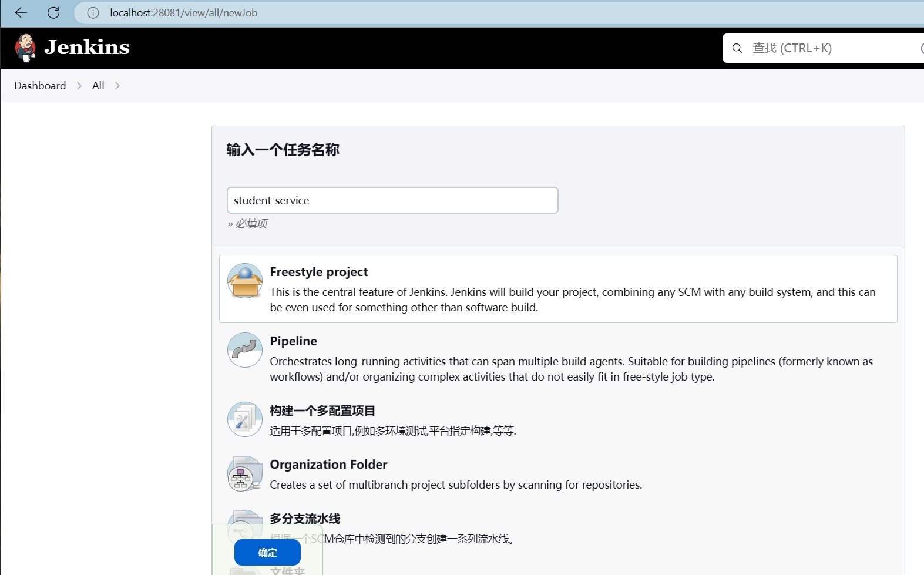Choose the Organization Folder title

coord(328,465)
